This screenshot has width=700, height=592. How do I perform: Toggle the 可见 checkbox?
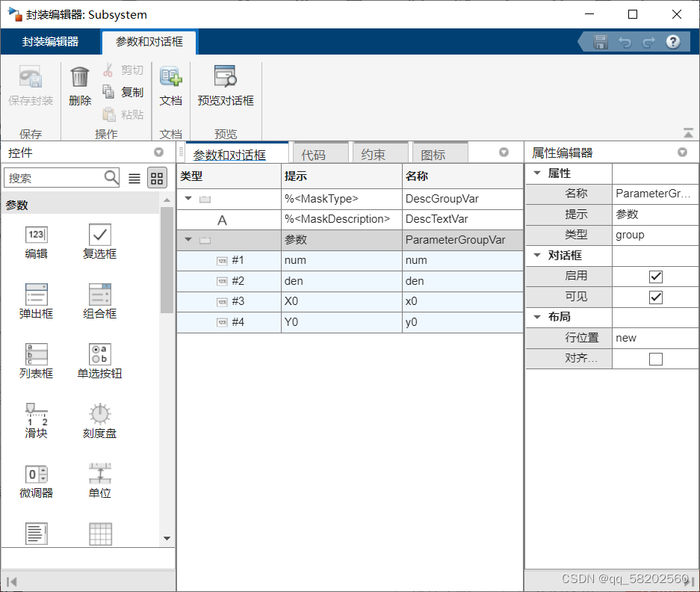tap(655, 297)
